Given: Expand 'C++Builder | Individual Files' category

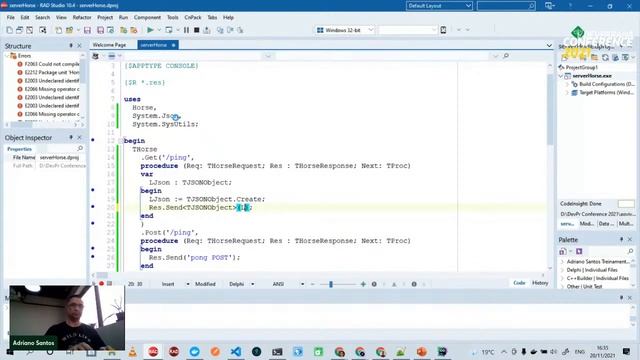Looking at the screenshot, I should click(x=562, y=278).
